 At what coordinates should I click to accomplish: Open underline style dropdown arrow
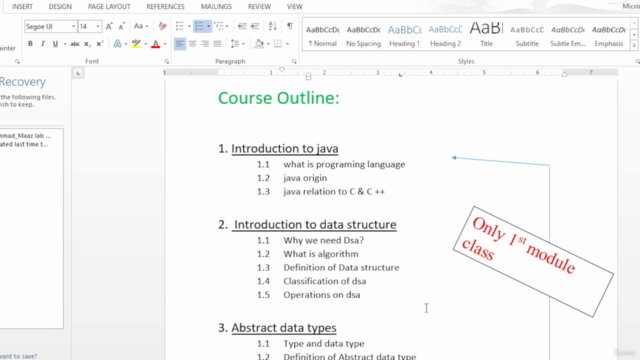pyautogui.click(x=64, y=44)
